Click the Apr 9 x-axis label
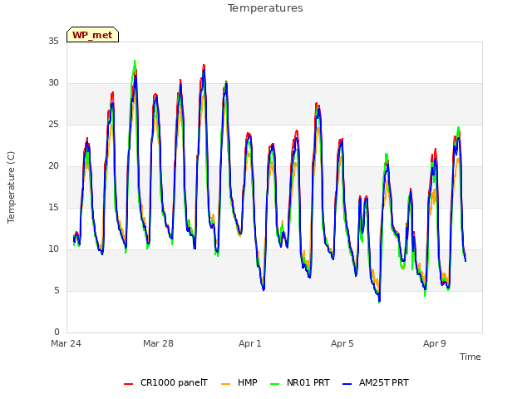 435,343
